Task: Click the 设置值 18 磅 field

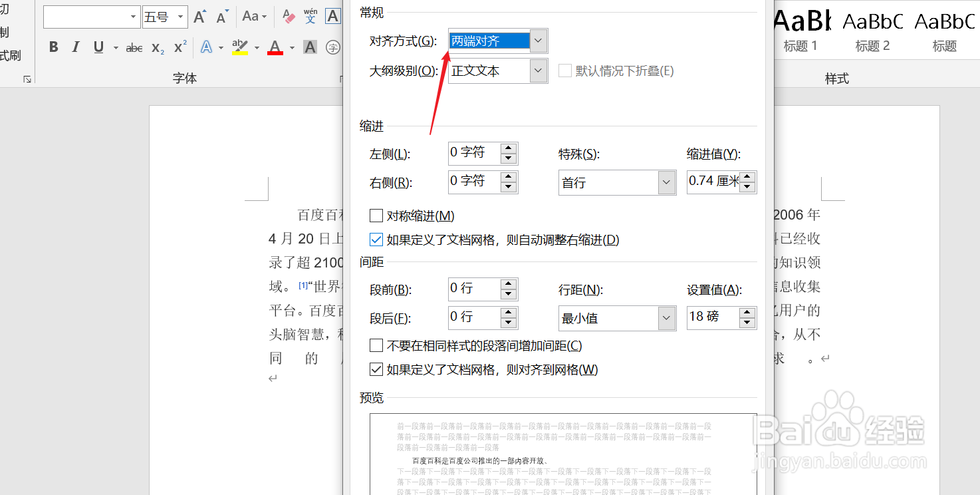Action: 713,318
